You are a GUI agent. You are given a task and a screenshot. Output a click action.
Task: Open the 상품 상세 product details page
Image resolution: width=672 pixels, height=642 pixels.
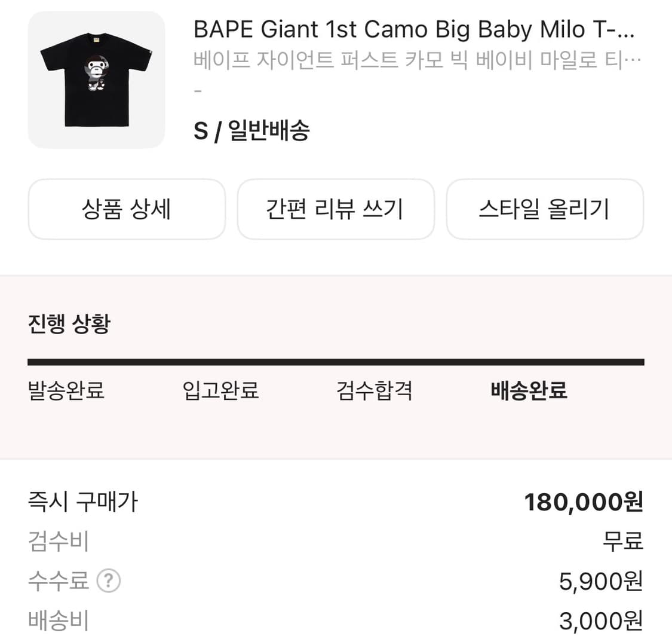pyautogui.click(x=127, y=209)
